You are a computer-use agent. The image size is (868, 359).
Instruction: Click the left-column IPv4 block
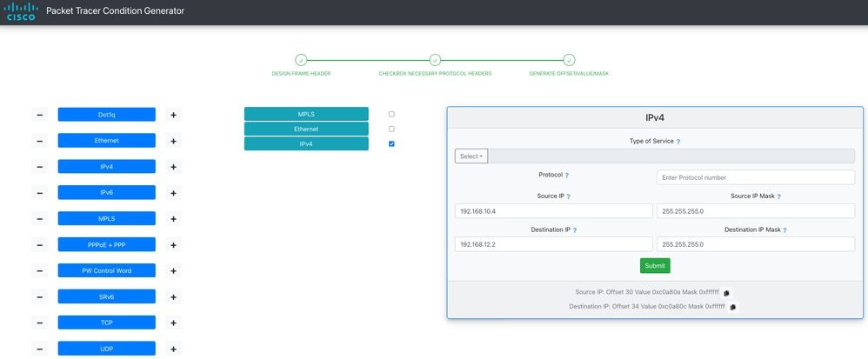107,167
